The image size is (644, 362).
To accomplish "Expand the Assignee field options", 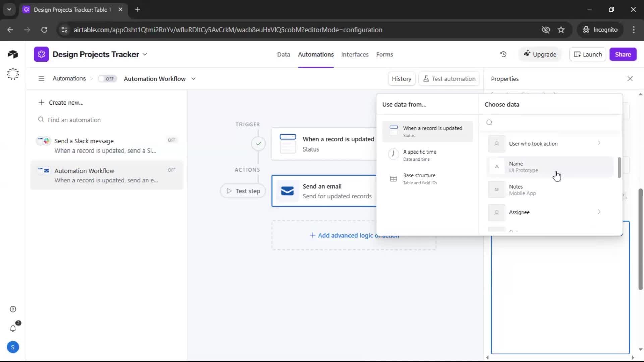I will click(x=599, y=212).
